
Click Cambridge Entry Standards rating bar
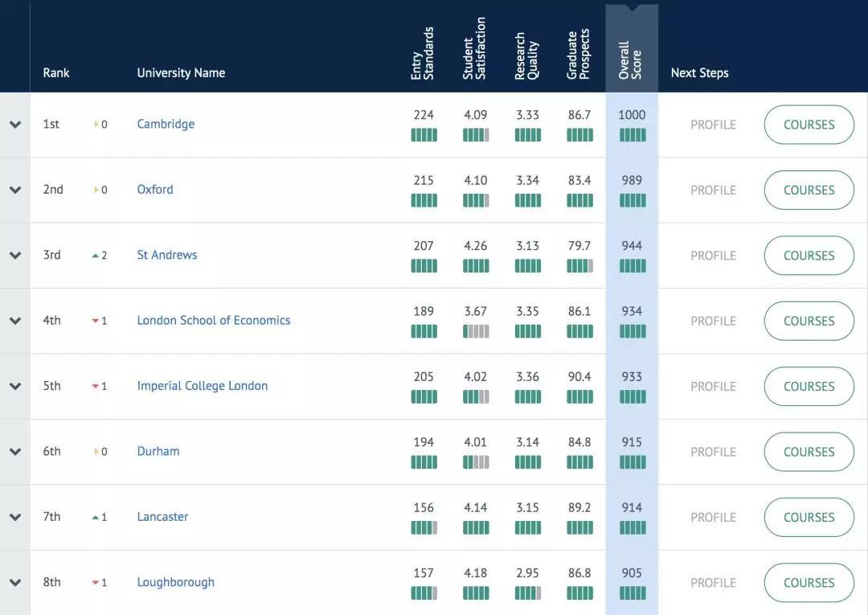[x=424, y=135]
